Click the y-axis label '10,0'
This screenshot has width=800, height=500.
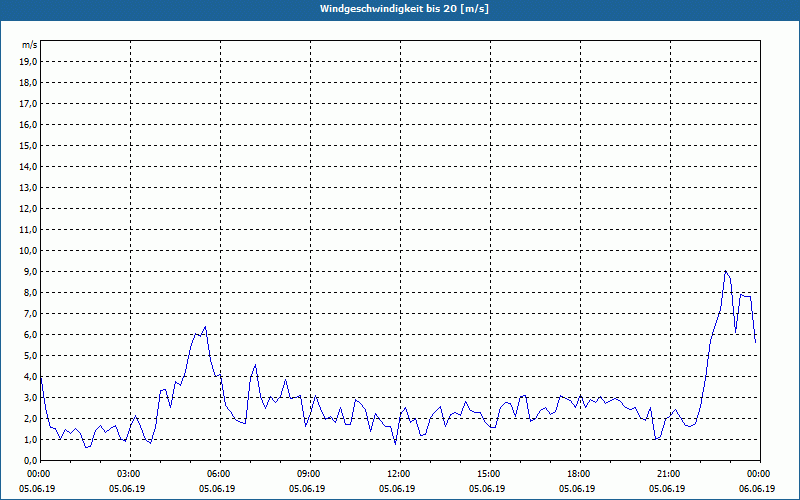point(28,251)
